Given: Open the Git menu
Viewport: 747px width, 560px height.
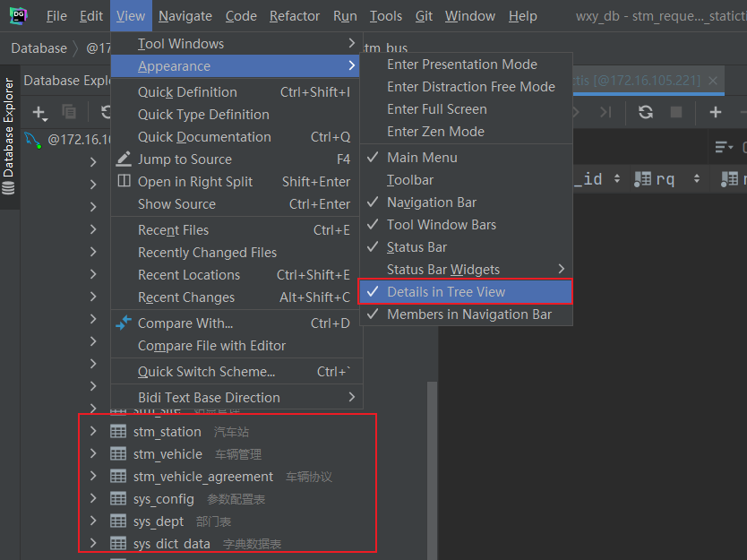Looking at the screenshot, I should 424,15.
